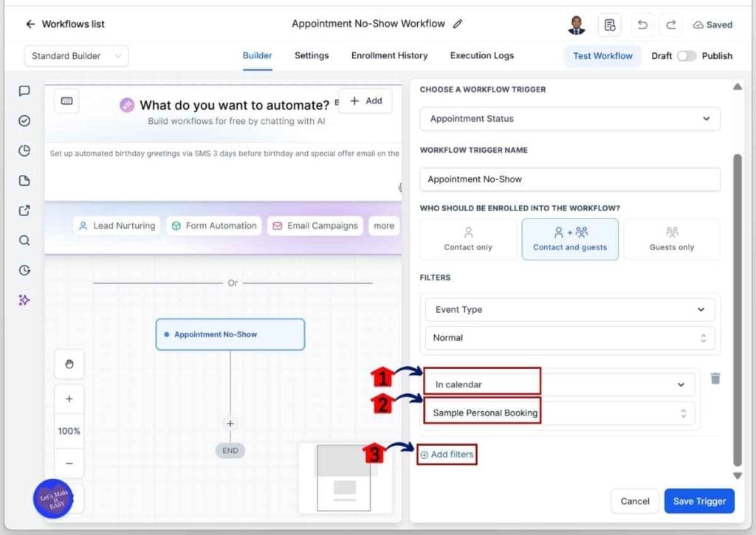The image size is (756, 535).
Task: Toggle Draft to Publish switch
Action: 687,56
